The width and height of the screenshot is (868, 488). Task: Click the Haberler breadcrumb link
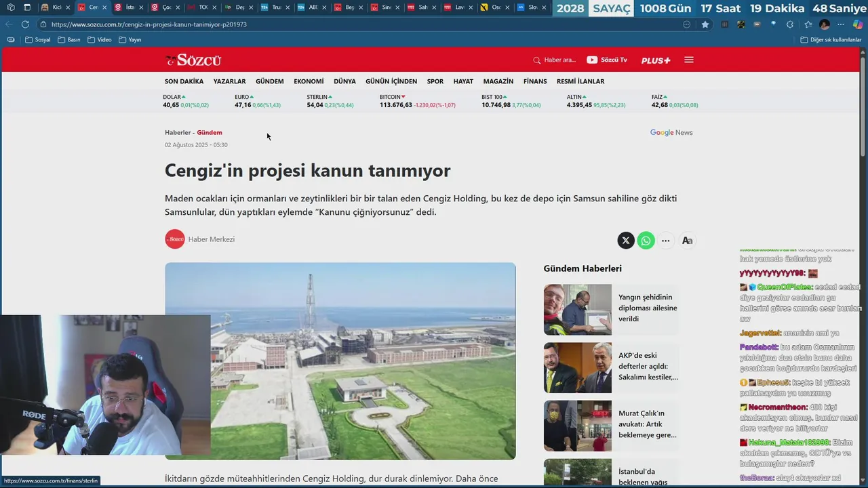pos(178,133)
